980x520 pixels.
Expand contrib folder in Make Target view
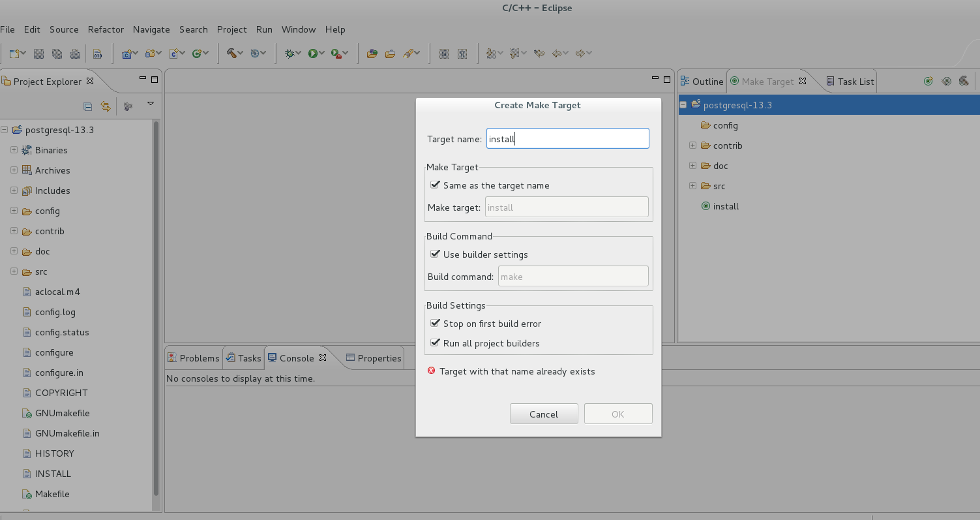692,145
